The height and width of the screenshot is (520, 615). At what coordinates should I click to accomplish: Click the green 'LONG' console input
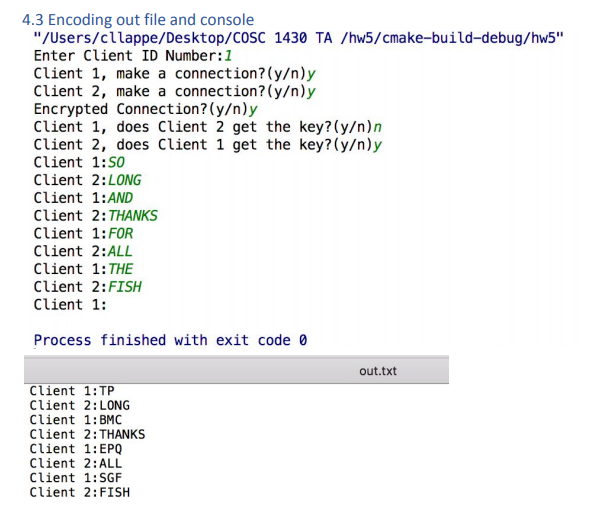[x=124, y=180]
